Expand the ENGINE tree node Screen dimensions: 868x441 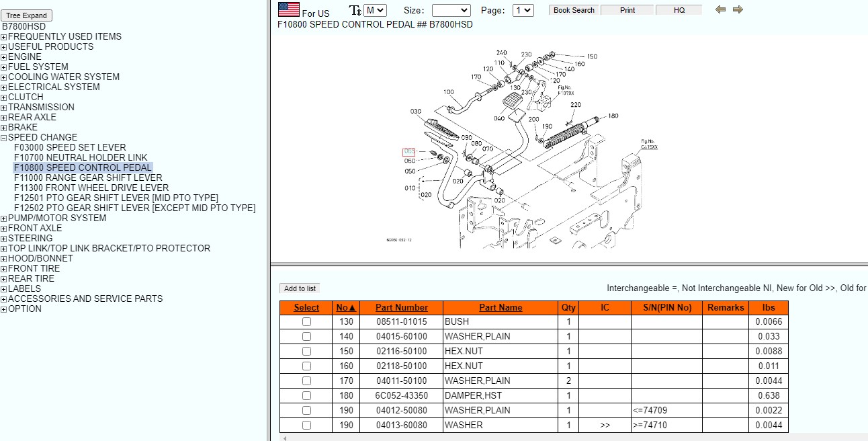click(x=4, y=57)
